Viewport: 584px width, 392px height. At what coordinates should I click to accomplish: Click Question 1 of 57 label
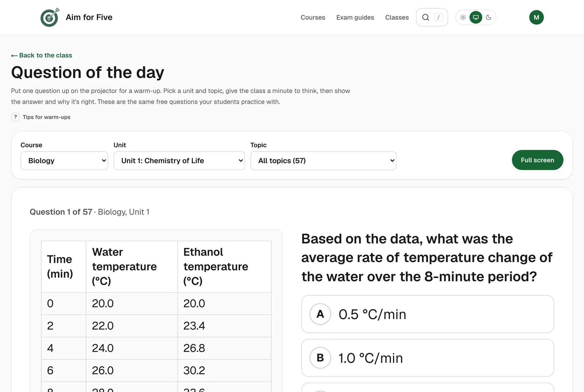(61, 212)
